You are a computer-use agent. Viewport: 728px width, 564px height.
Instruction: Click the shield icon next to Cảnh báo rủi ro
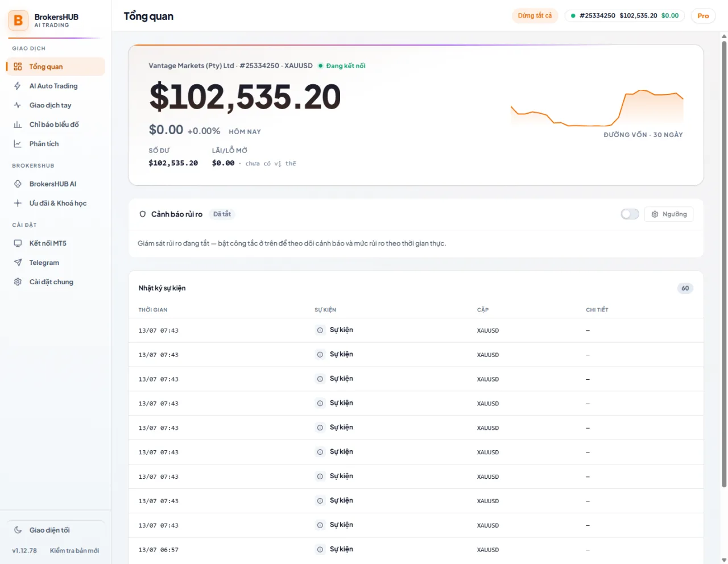pos(143,214)
